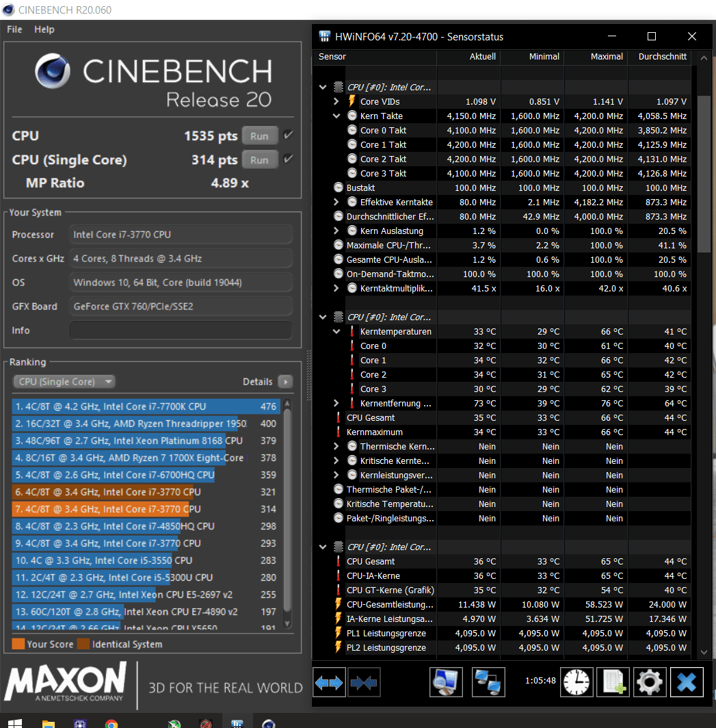Click the ranking list scrollbar thumb
Image resolution: width=716 pixels, height=728 pixels.
coord(287,509)
